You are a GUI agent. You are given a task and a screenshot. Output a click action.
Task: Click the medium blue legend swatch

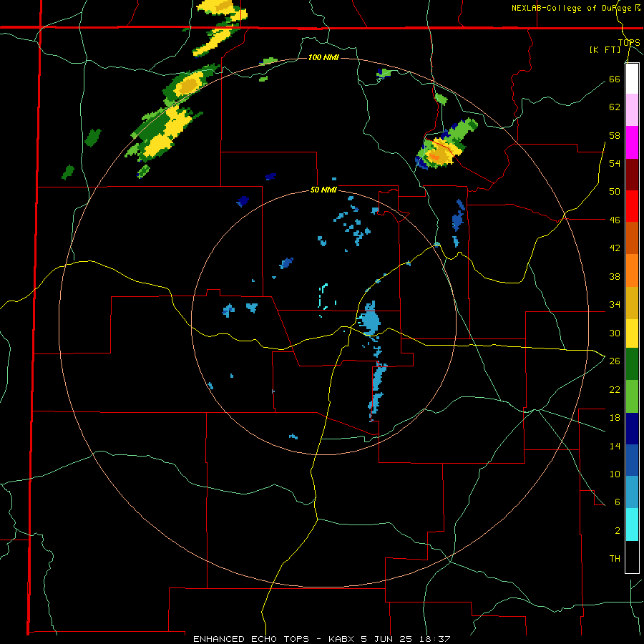point(632,460)
